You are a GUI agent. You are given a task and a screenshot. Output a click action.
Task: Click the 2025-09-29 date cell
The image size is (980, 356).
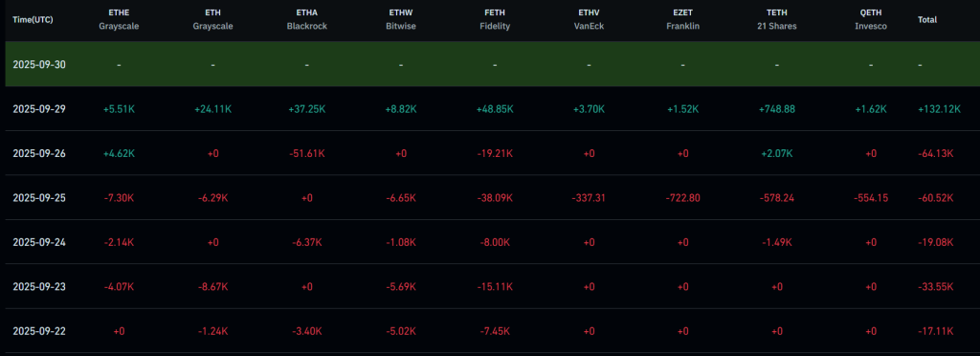click(x=39, y=109)
